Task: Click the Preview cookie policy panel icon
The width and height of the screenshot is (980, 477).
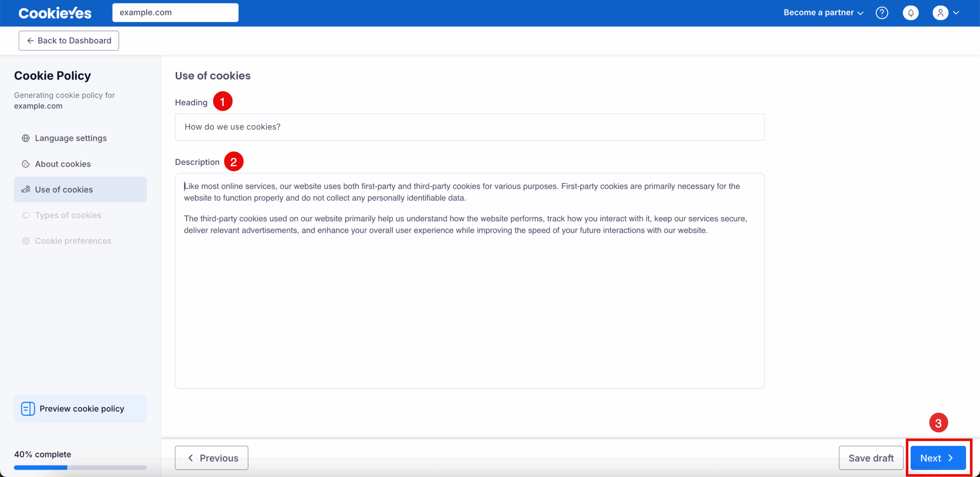Action: point(28,408)
